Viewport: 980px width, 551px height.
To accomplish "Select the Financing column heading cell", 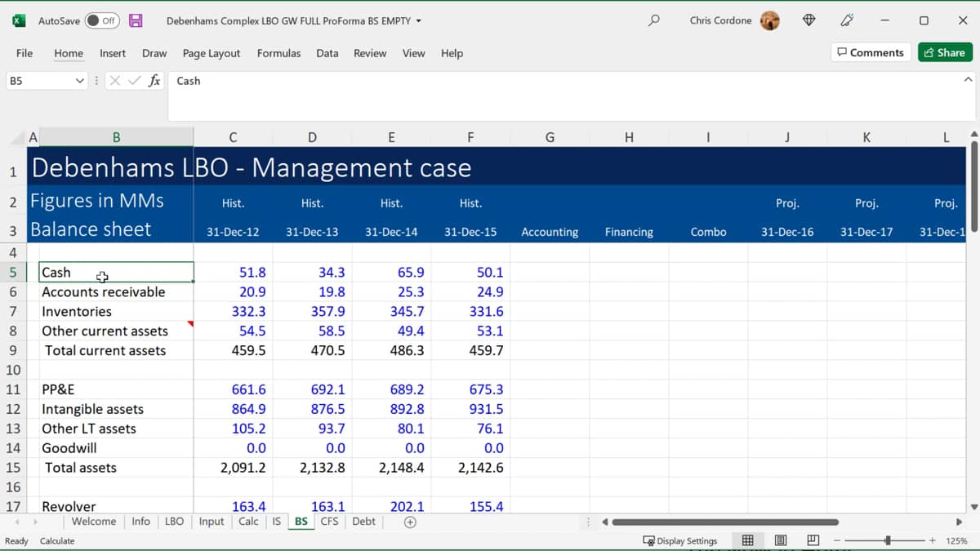I will [x=629, y=232].
